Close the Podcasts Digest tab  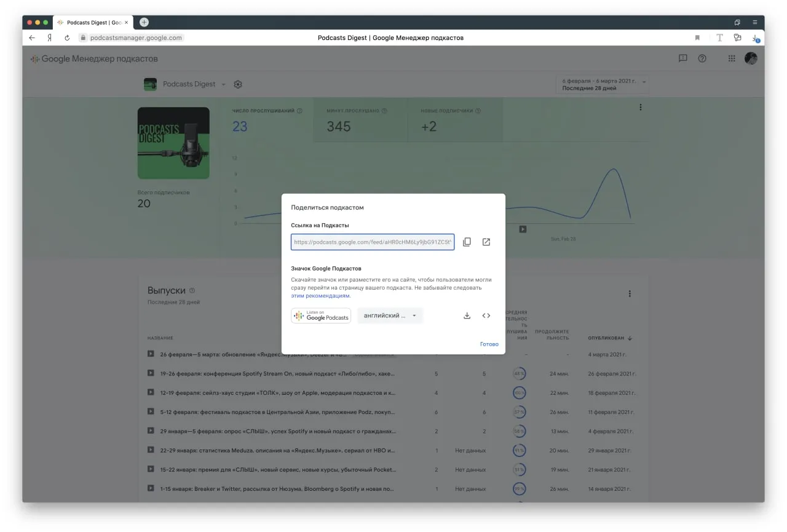click(x=127, y=22)
